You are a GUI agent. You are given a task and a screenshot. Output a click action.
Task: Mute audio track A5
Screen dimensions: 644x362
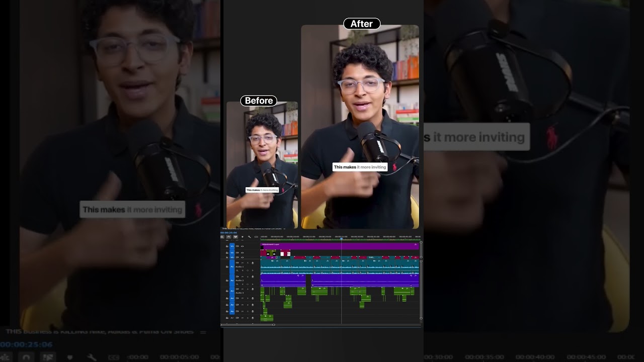(x=243, y=305)
